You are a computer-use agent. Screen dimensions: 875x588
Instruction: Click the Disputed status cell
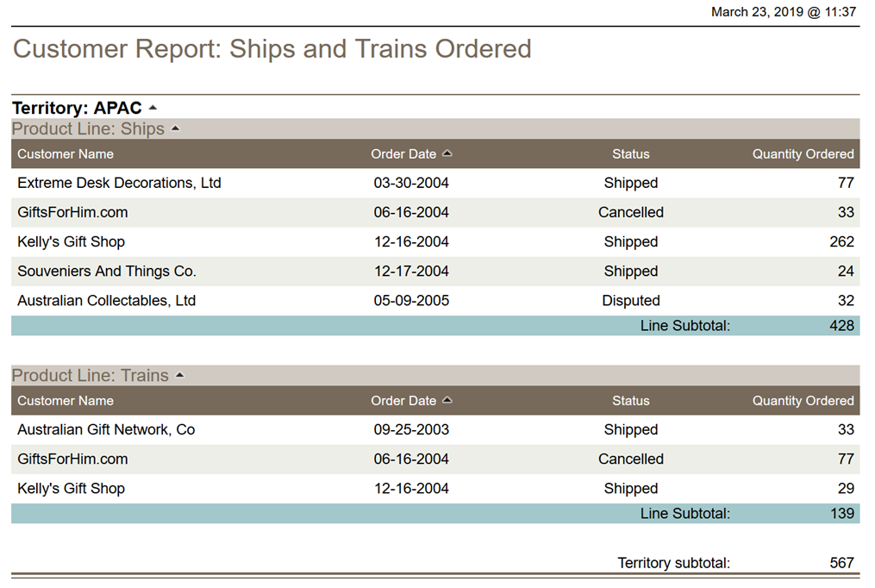click(x=631, y=301)
